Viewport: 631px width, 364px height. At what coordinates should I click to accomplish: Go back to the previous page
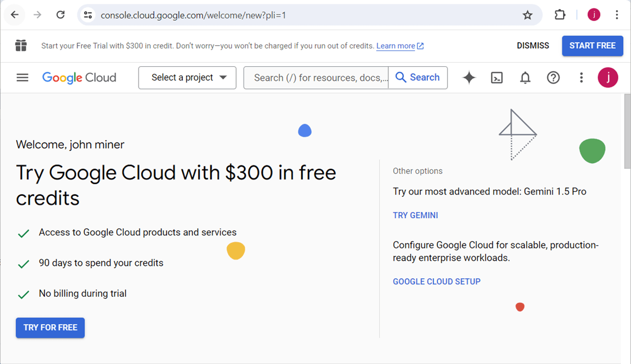tap(15, 15)
